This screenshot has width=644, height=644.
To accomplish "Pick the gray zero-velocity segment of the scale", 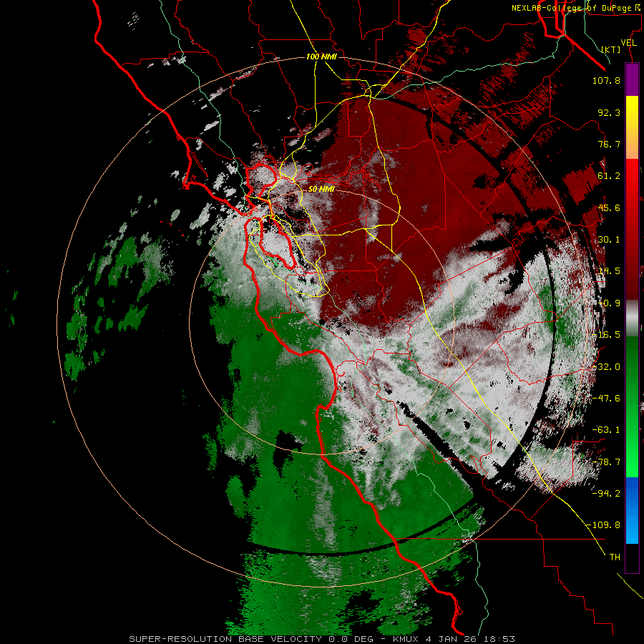I will coord(632,318).
